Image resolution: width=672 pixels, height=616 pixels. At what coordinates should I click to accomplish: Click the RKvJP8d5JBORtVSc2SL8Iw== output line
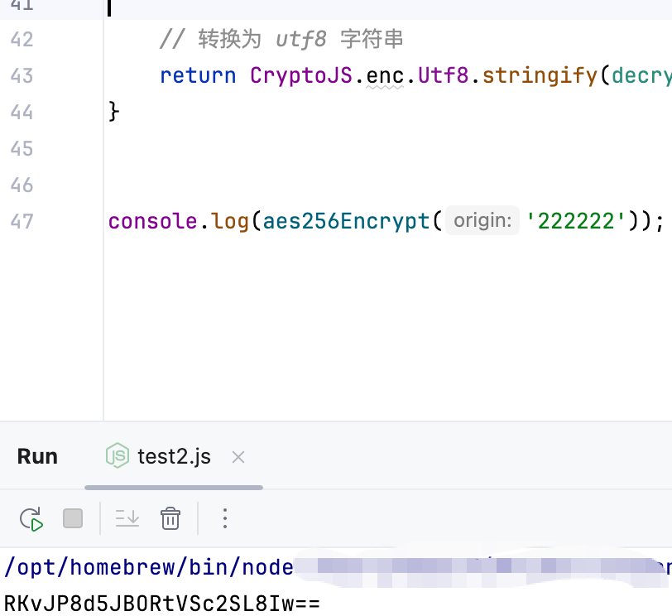point(161,602)
